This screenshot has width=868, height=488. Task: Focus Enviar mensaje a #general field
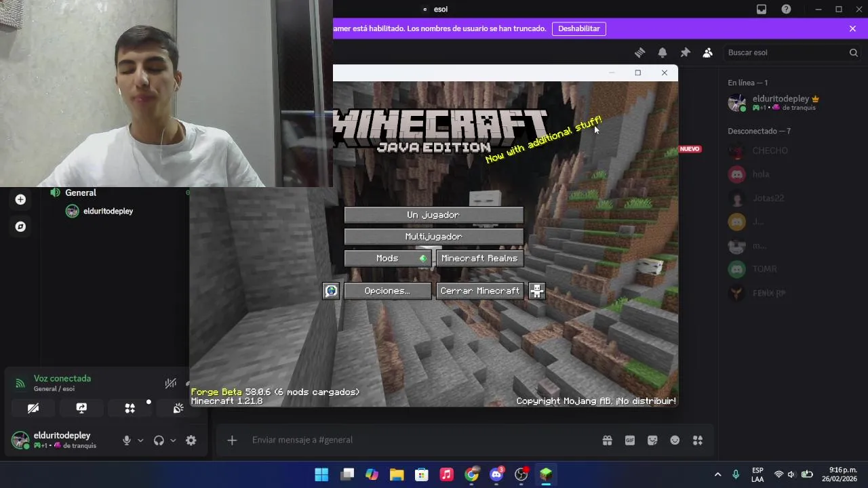(420, 440)
